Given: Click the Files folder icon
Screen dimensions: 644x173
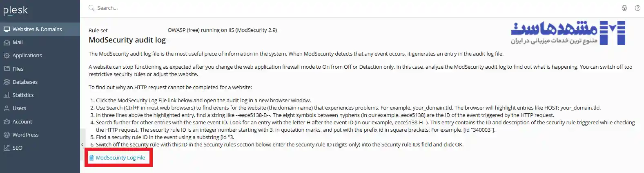Looking at the screenshot, I should point(7,69).
